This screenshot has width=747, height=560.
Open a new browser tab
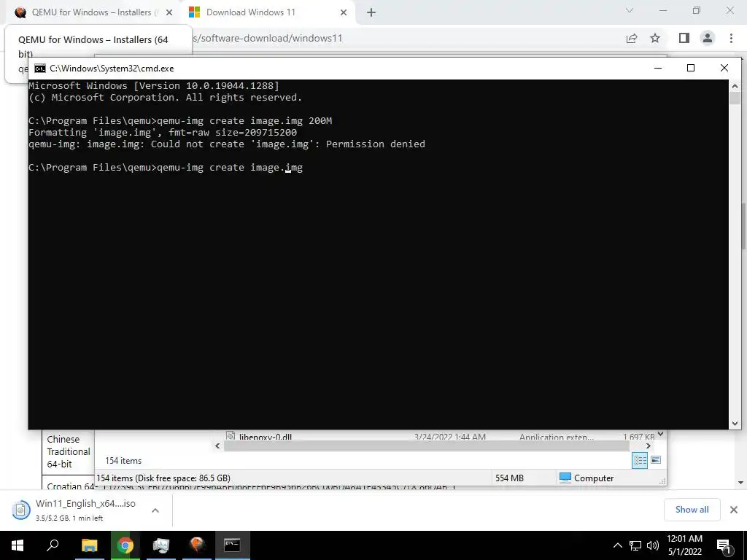click(371, 13)
